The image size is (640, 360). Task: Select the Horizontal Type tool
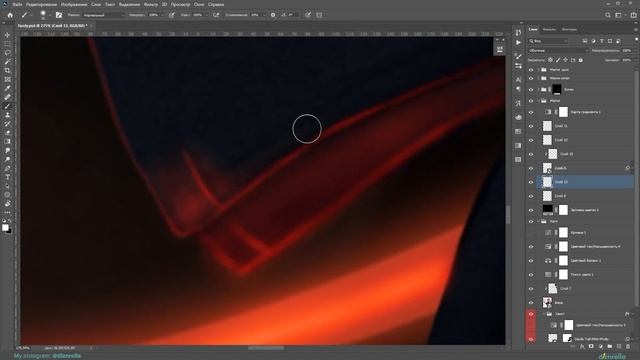click(x=7, y=177)
